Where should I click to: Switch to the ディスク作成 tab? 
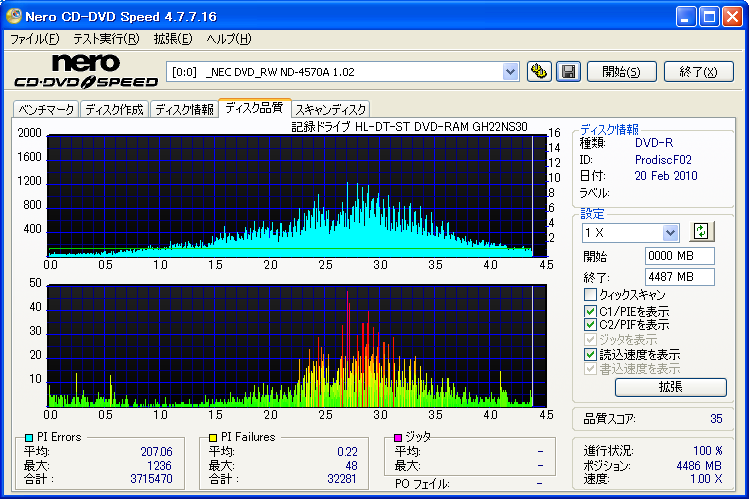[115, 109]
